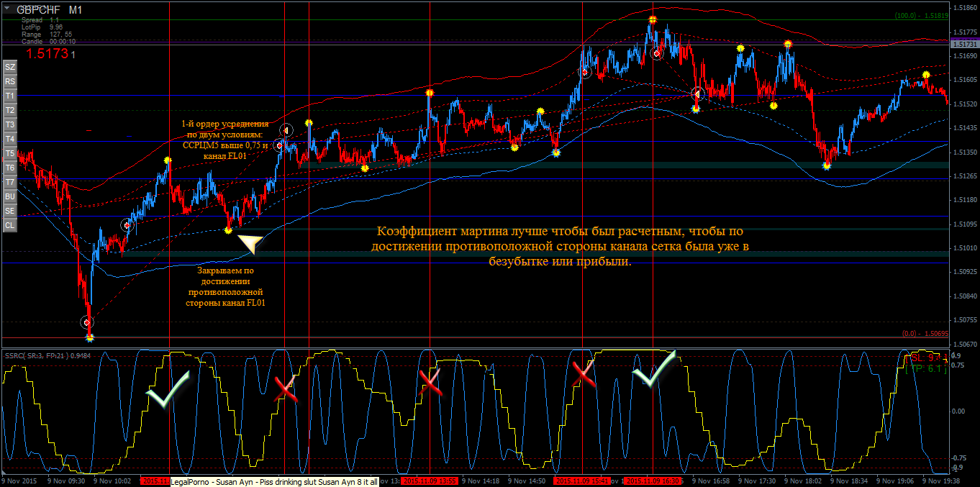Click the Spread 1.1 readout
The image size is (980, 487).
[x=40, y=20]
